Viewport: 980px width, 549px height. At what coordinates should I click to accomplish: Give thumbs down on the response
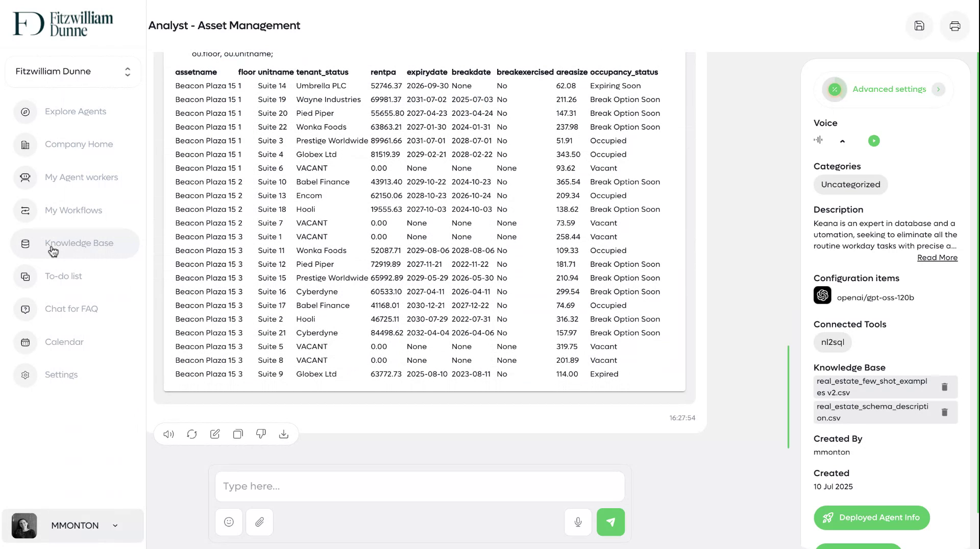point(261,434)
